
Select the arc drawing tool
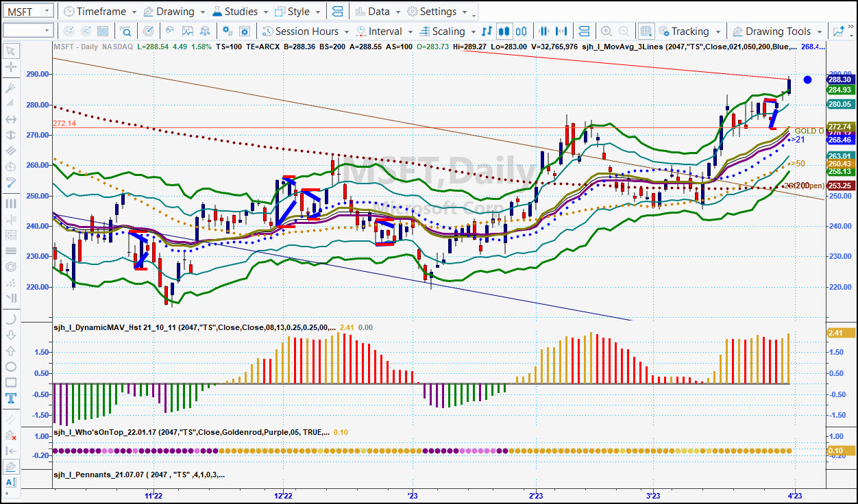click(11, 319)
